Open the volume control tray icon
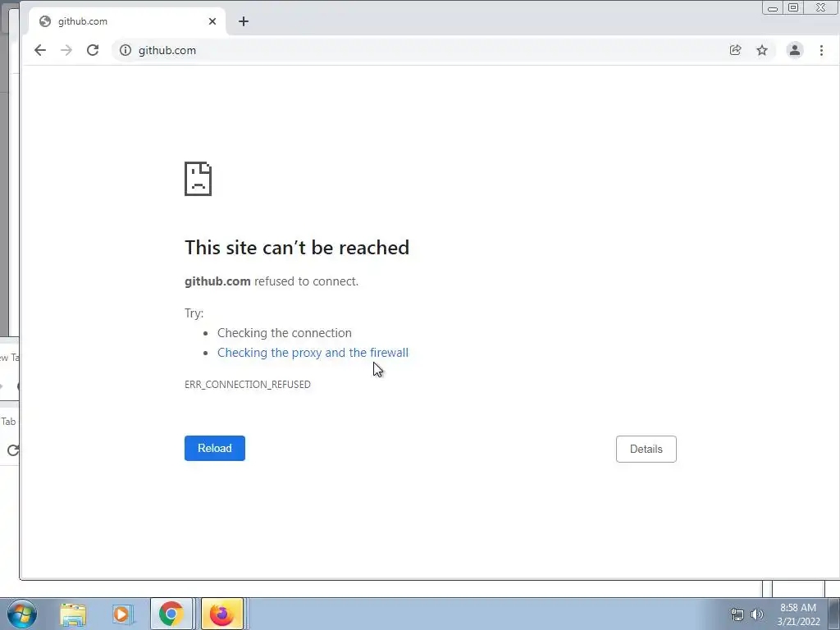840x630 pixels. pos(757,614)
